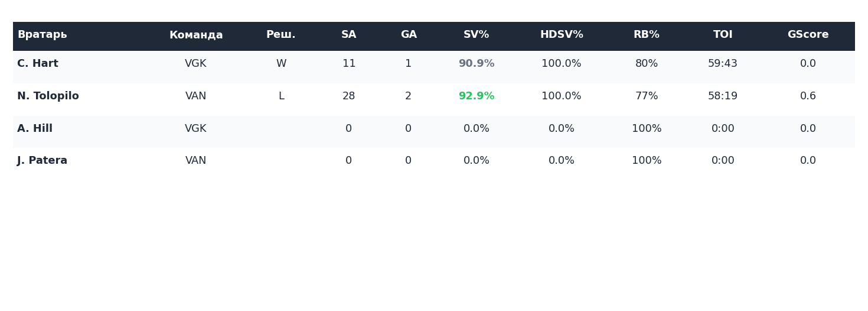Sort by TOI column header
Image resolution: width=868 pixels, height=311 pixels.
723,35
